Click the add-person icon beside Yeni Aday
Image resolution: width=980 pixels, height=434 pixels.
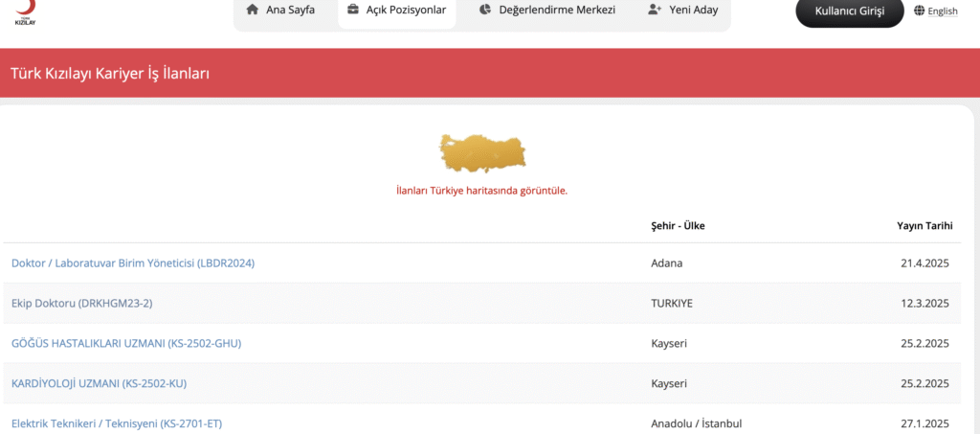pyautogui.click(x=655, y=10)
